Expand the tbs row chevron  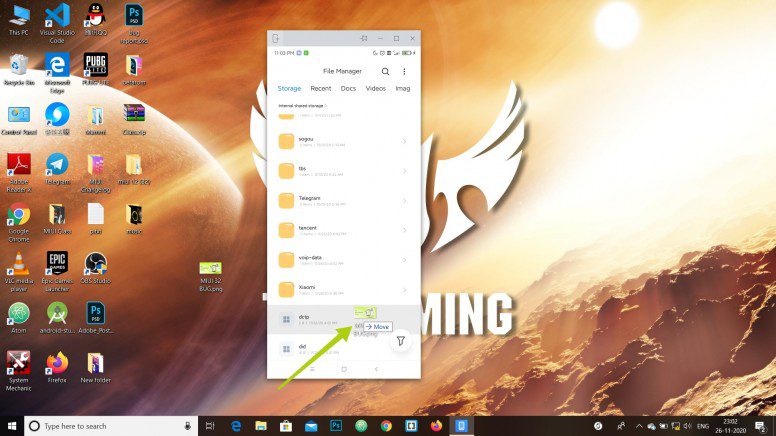click(404, 171)
